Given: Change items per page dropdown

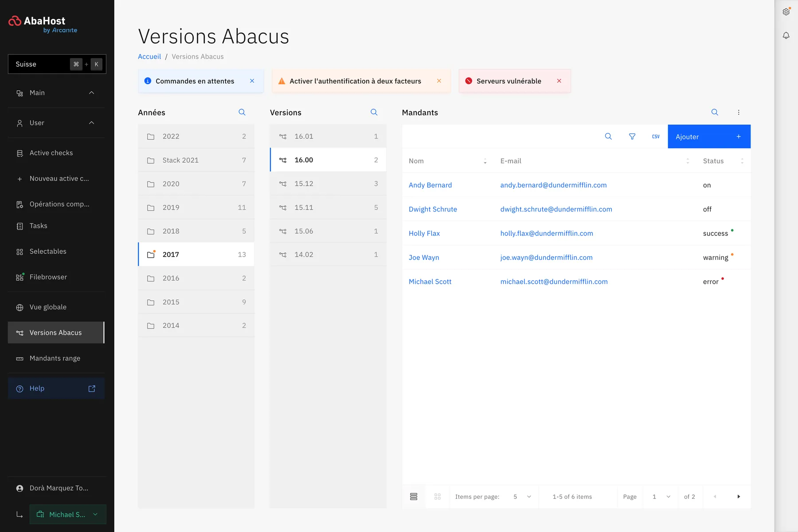Looking at the screenshot, I should click(x=522, y=497).
